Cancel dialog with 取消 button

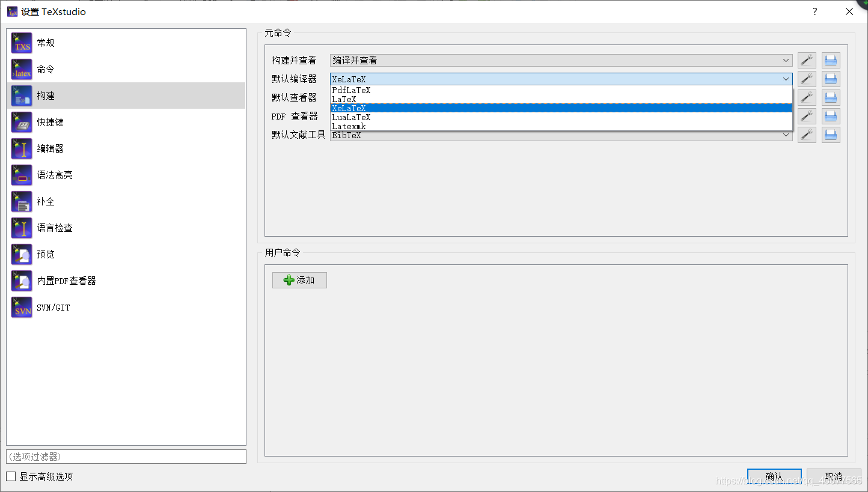point(834,476)
